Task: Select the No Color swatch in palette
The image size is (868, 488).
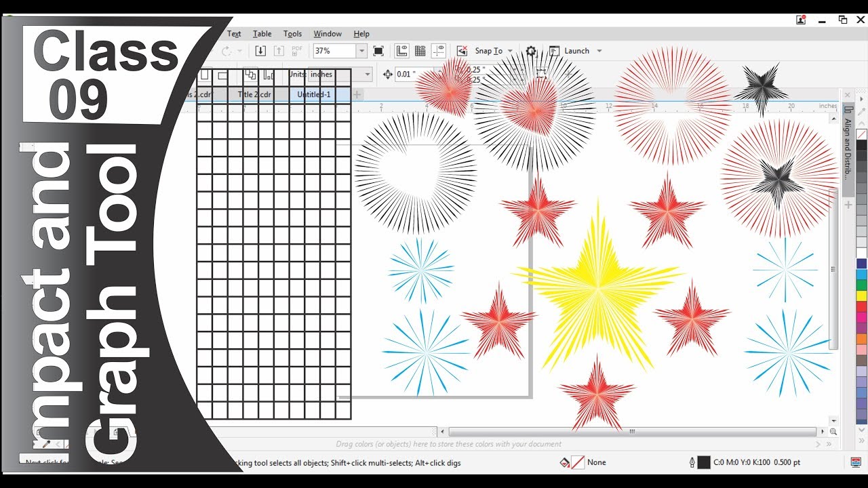Action: pyautogui.click(x=861, y=134)
